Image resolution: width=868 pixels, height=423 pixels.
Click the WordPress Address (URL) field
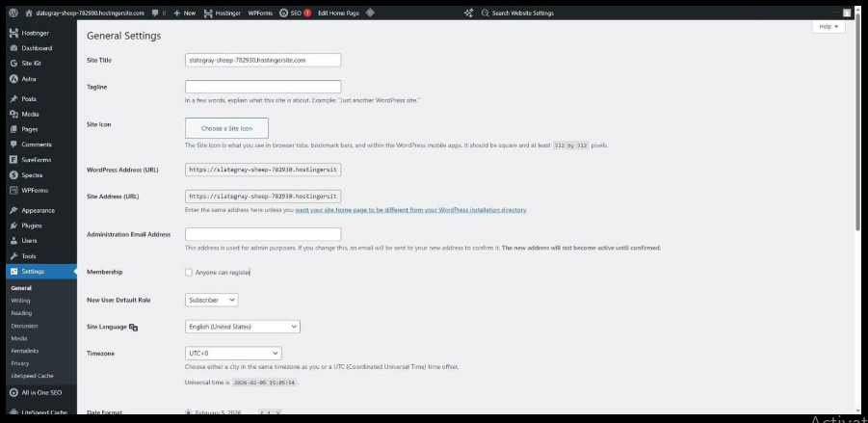pyautogui.click(x=263, y=170)
